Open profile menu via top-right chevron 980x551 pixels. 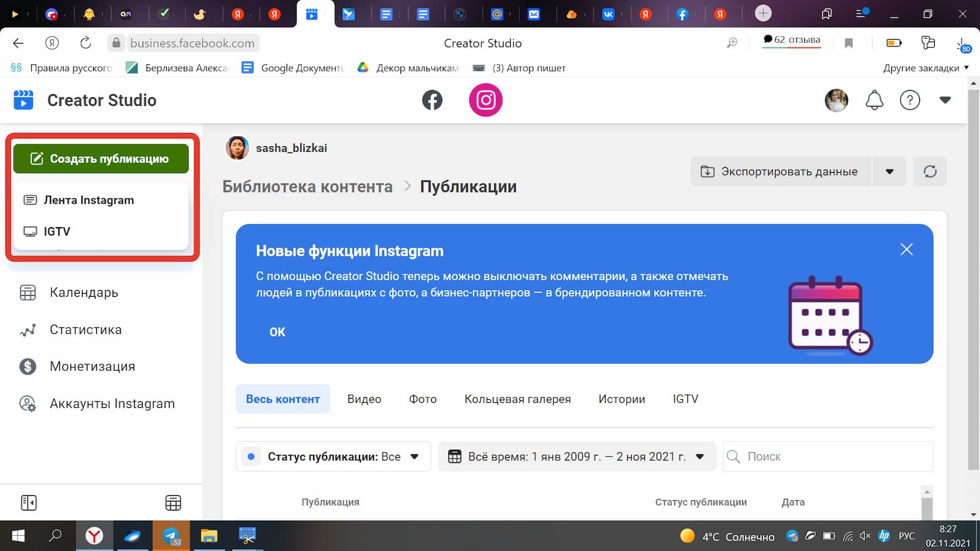click(x=945, y=100)
